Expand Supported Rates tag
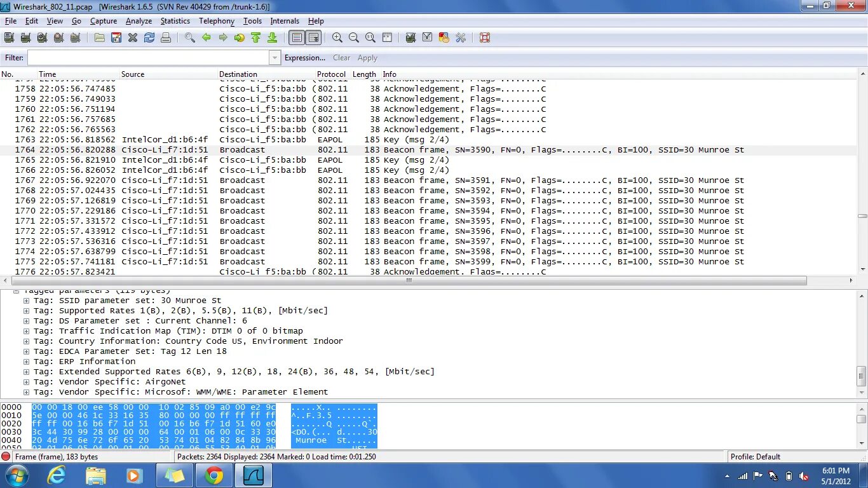Image resolution: width=868 pixels, height=488 pixels. [27, 311]
